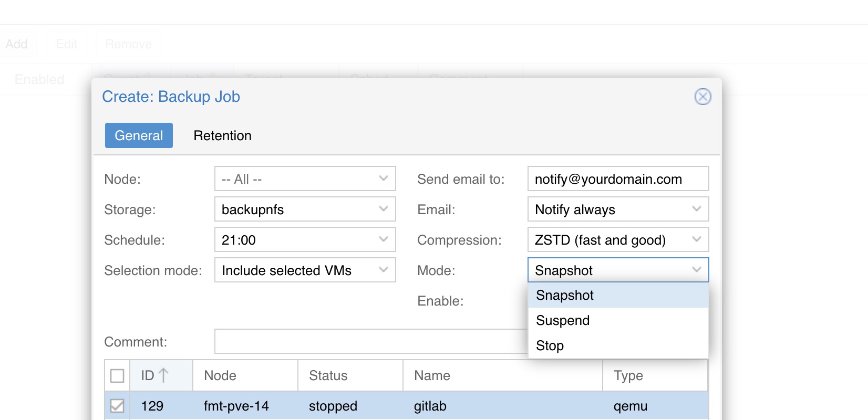The image size is (868, 420).
Task: Collapse the Mode dropdown arrow
Action: click(697, 270)
